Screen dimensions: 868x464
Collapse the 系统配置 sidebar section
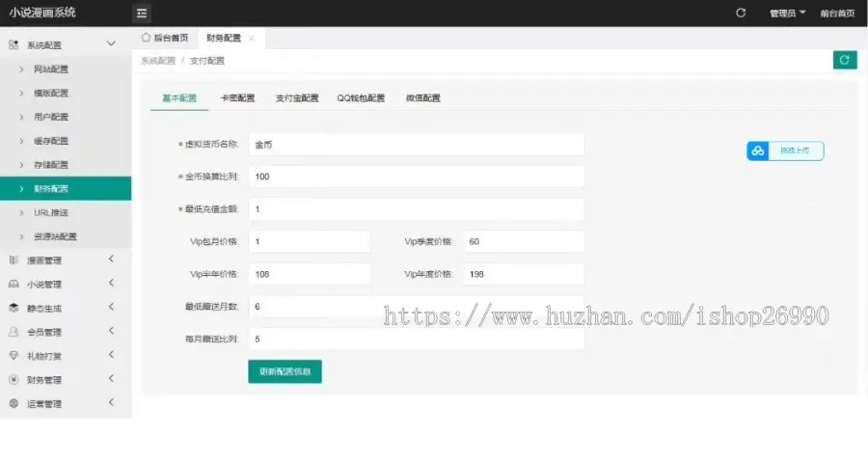(x=111, y=44)
